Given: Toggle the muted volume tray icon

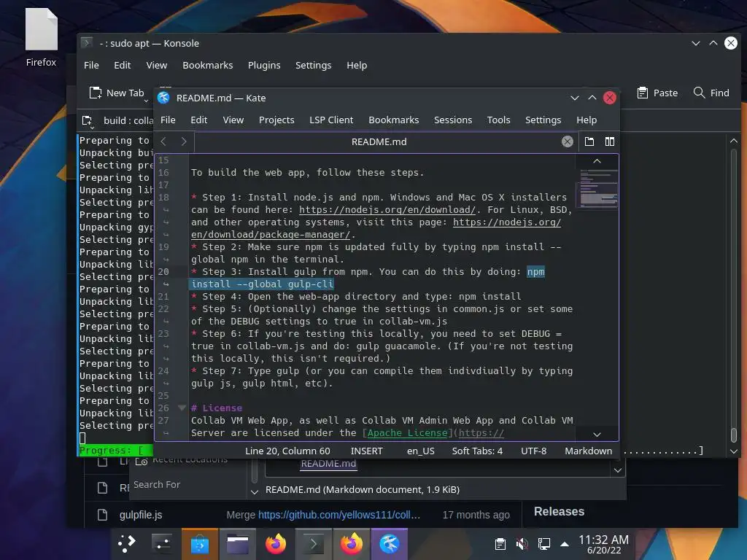Looking at the screenshot, I should (x=522, y=544).
